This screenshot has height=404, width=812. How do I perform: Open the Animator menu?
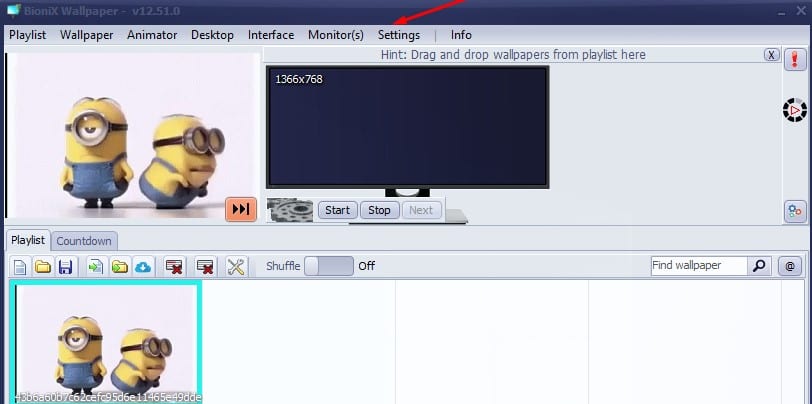coord(152,35)
